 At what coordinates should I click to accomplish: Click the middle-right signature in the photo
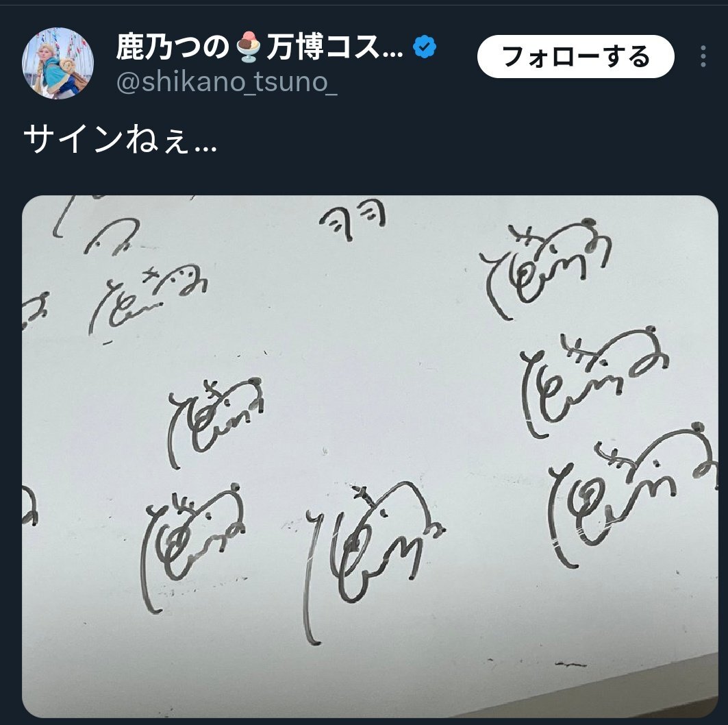pyautogui.click(x=594, y=382)
